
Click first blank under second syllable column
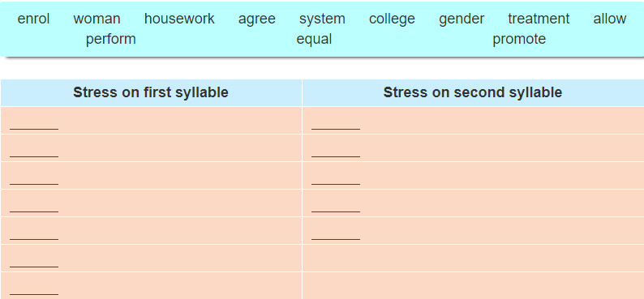tap(336, 125)
